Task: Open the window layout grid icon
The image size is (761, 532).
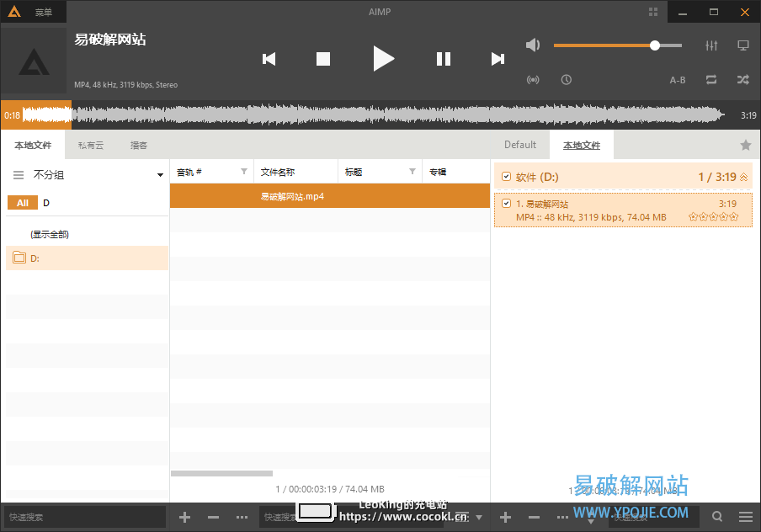Action: [x=653, y=12]
